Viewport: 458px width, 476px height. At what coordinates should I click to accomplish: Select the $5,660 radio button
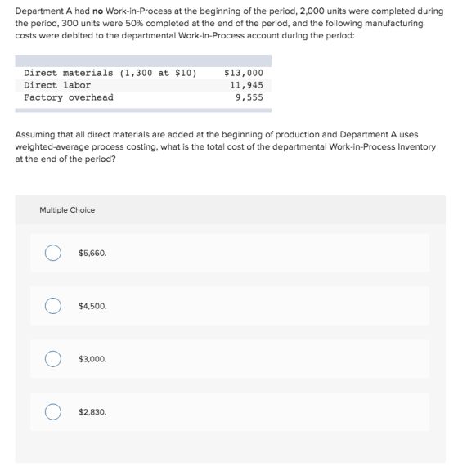tap(53, 253)
